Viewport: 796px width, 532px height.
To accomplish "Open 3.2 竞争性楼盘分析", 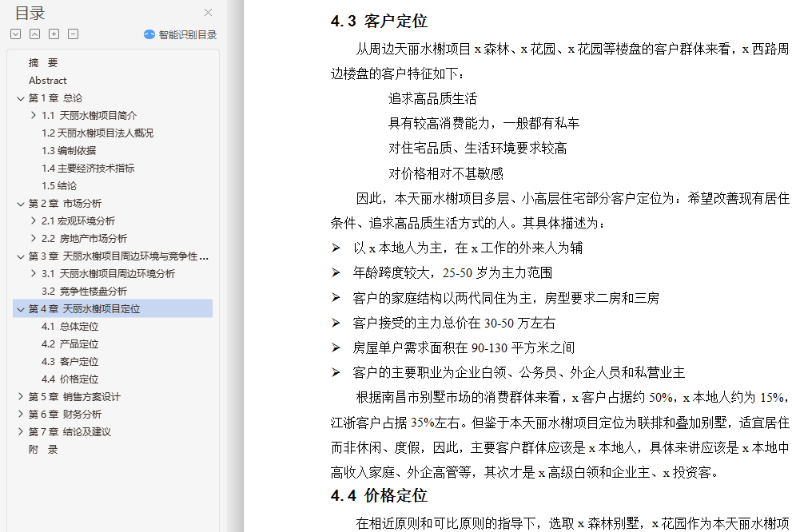I will click(x=84, y=292).
